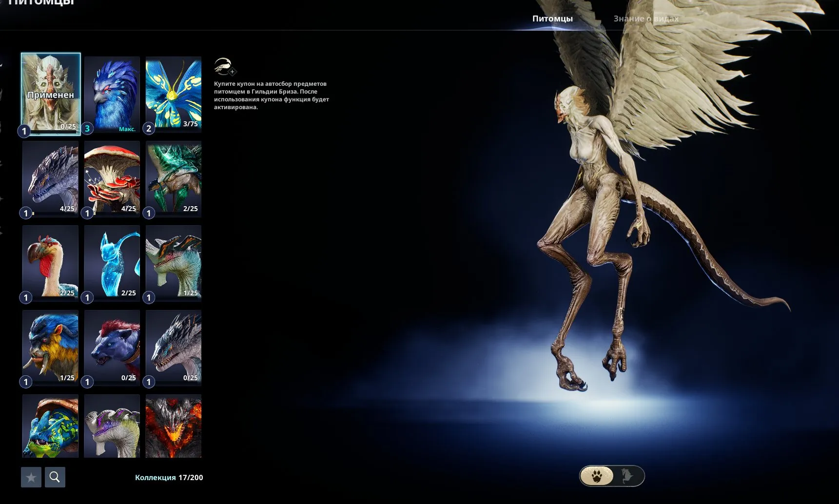Choose the grey spiky lizard pet 4/25
The width and height of the screenshot is (839, 504).
(x=51, y=179)
